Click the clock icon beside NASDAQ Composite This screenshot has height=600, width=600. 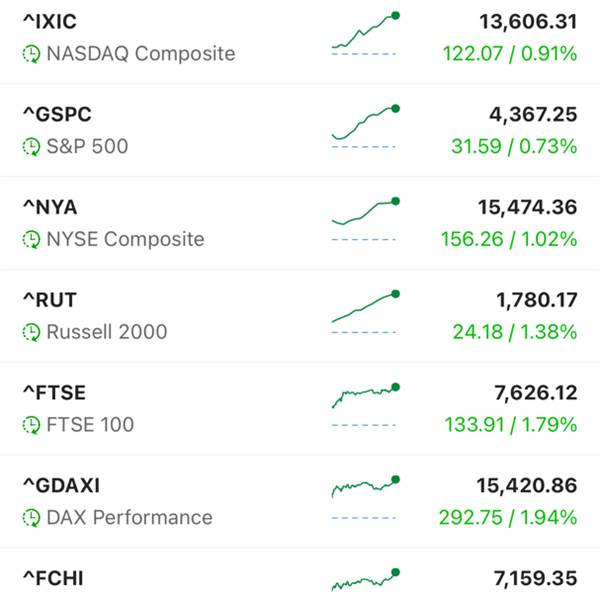32,54
